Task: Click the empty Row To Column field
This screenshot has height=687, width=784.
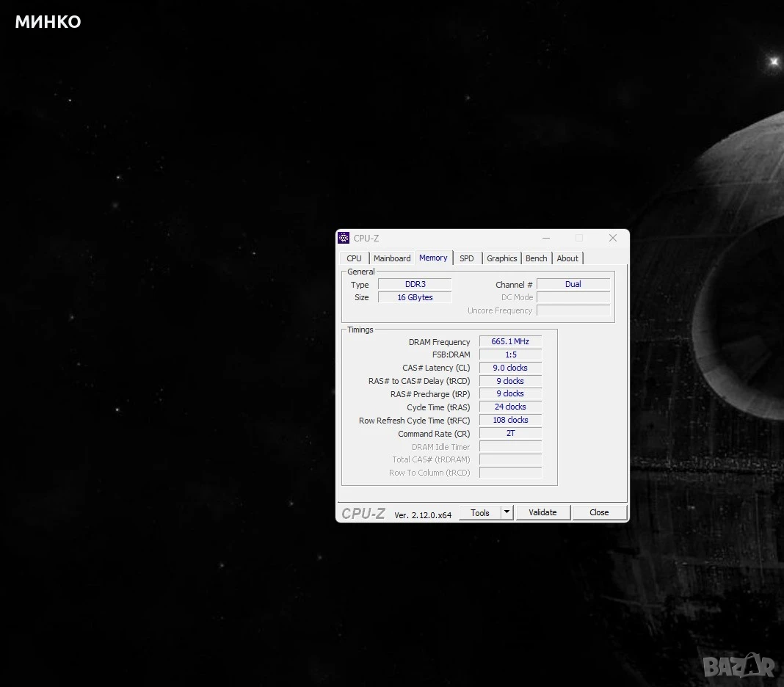Action: tap(510, 473)
